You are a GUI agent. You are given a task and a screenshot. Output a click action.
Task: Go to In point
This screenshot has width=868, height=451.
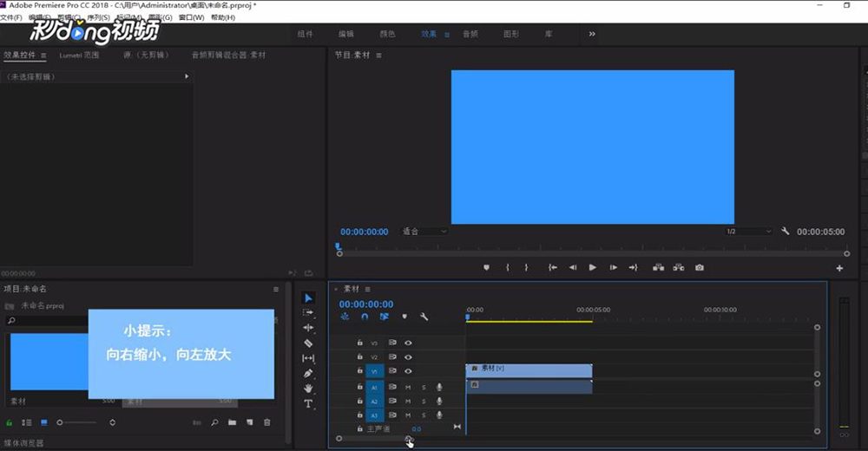pos(552,267)
